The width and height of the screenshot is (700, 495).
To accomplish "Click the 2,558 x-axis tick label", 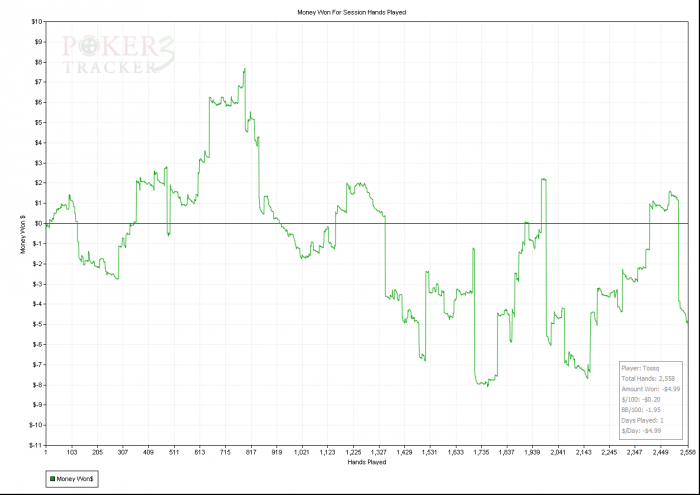I will (x=688, y=452).
